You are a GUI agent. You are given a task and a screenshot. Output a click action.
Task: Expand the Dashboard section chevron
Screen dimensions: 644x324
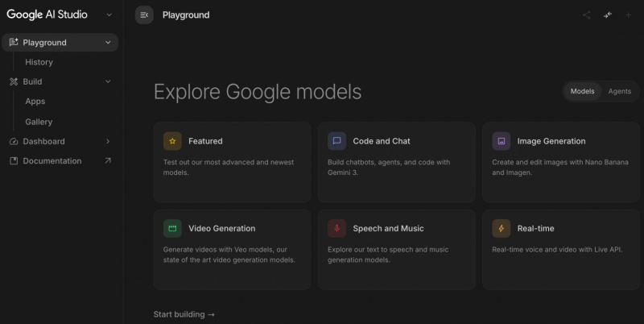108,141
